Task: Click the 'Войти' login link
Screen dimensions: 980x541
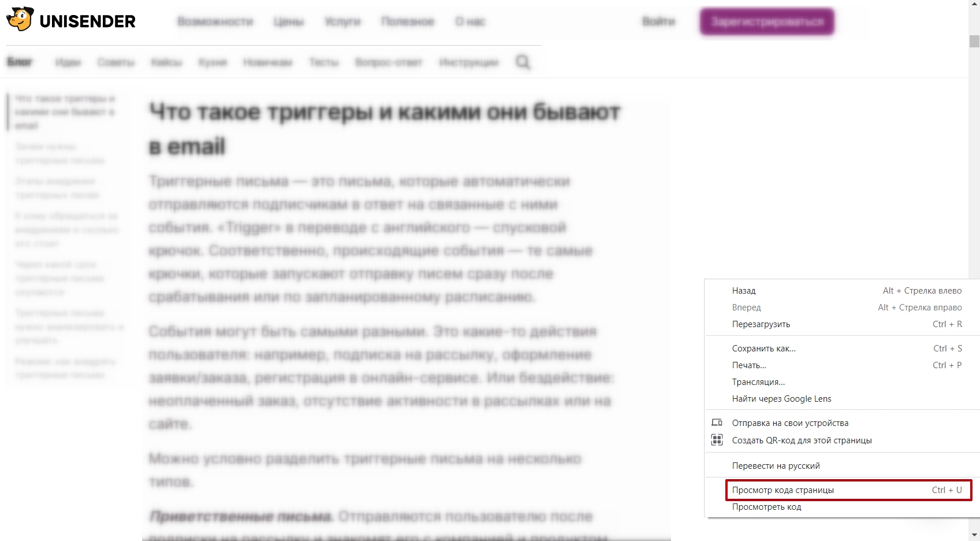Action: pos(658,22)
